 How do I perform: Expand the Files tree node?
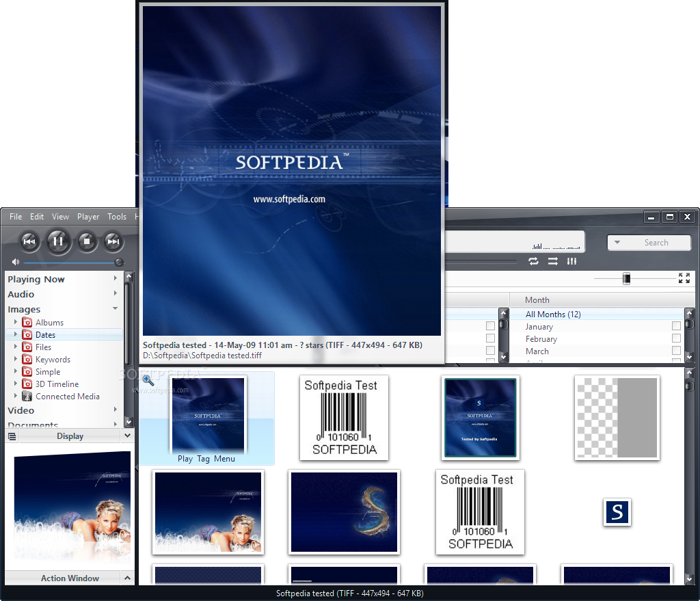click(16, 347)
